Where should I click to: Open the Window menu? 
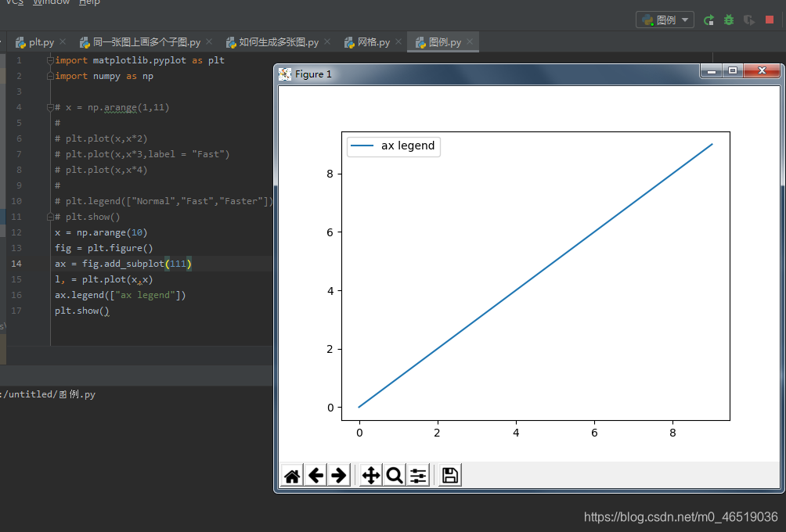click(51, 2)
